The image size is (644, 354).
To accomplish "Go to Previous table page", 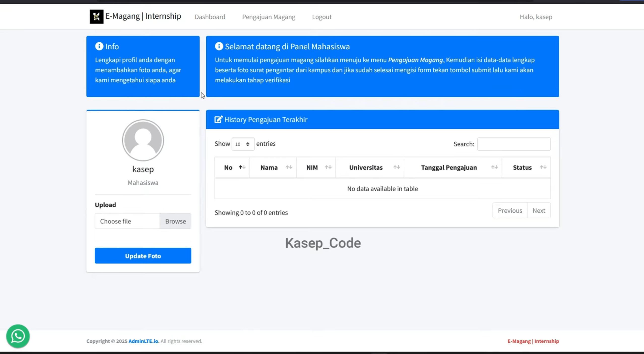I will click(x=510, y=210).
